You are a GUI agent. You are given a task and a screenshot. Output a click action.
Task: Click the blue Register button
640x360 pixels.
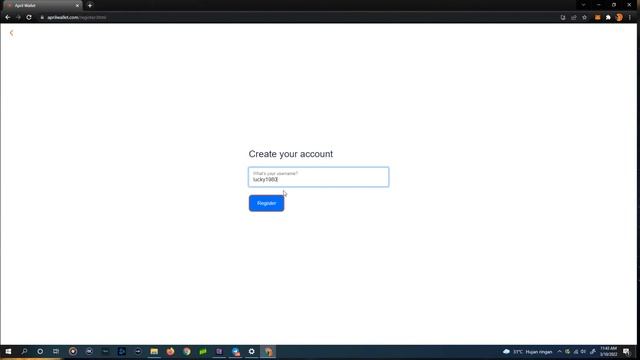click(267, 203)
